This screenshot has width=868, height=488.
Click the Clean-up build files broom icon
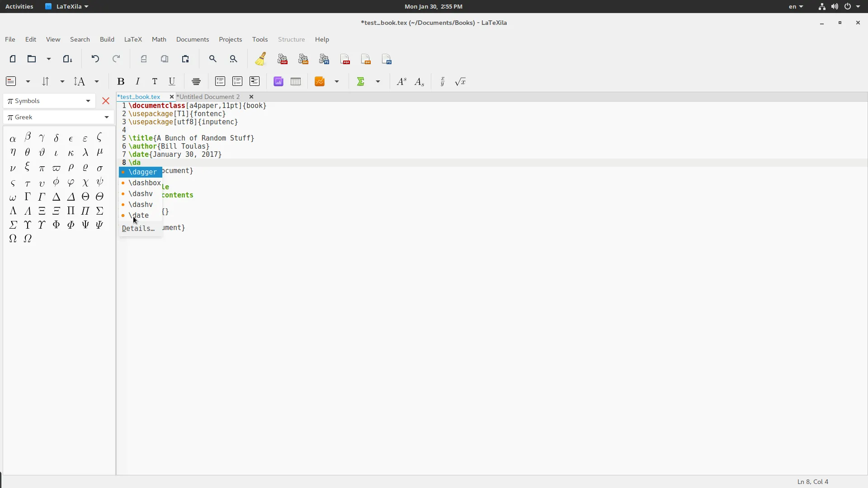pyautogui.click(x=260, y=59)
